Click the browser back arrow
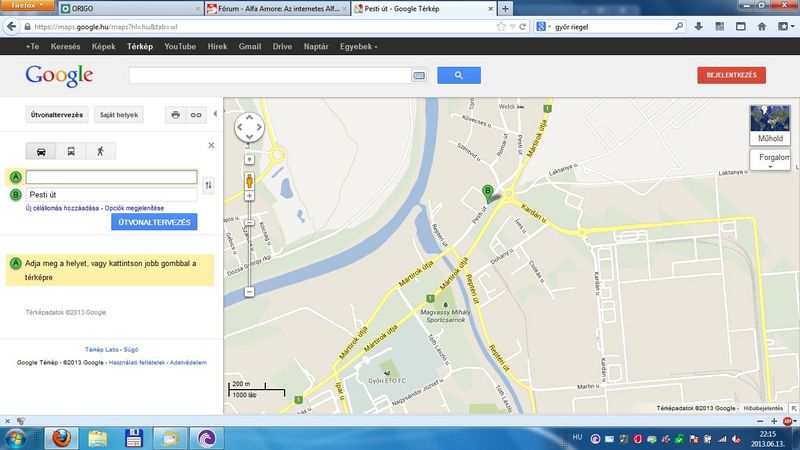 click(11, 27)
